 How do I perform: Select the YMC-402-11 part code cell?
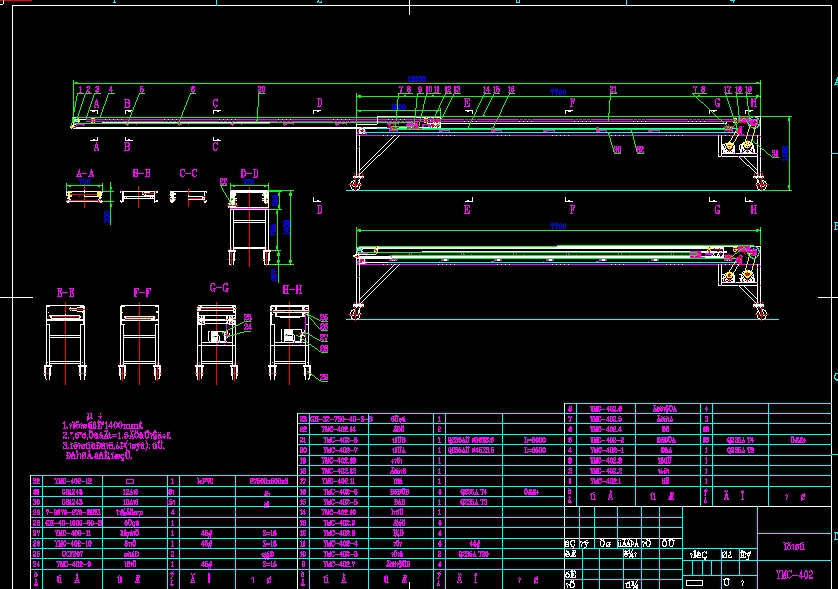click(73, 533)
